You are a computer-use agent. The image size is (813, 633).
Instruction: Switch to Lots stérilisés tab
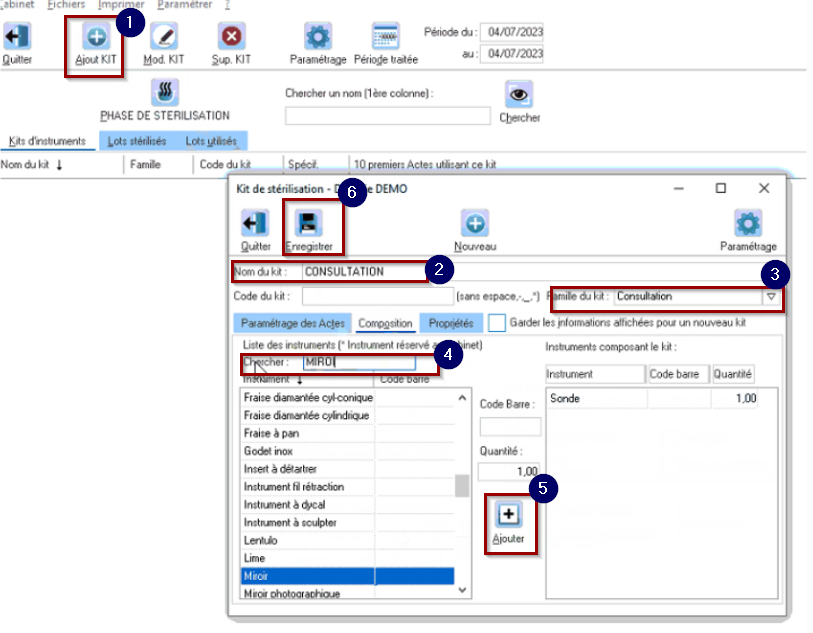point(137,141)
